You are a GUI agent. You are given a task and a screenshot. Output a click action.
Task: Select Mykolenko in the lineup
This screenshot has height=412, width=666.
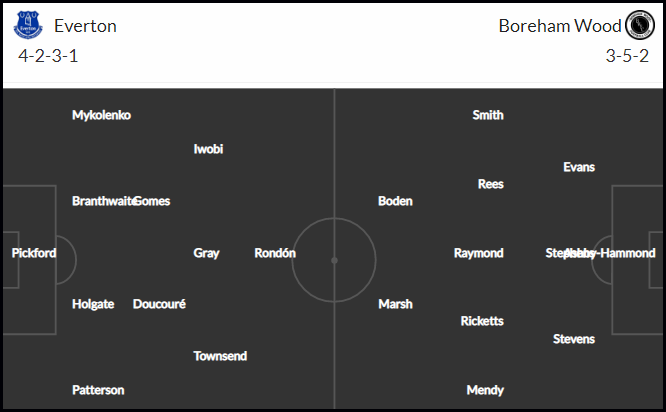coord(102,115)
